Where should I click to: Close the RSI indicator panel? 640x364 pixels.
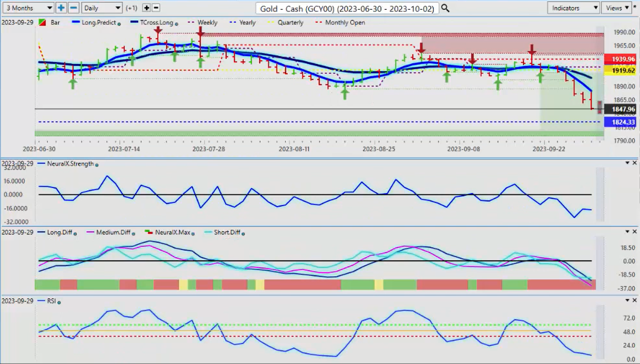[x=634, y=301]
